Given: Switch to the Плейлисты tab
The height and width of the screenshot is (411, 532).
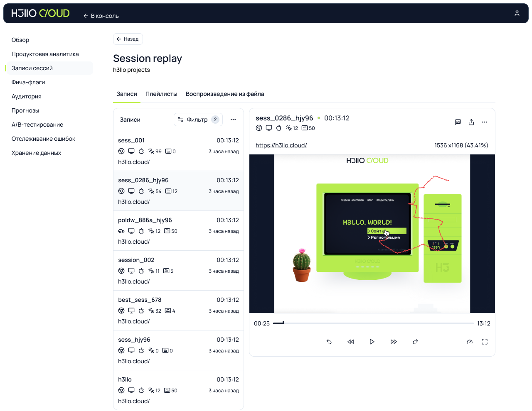Looking at the screenshot, I should coord(161,94).
